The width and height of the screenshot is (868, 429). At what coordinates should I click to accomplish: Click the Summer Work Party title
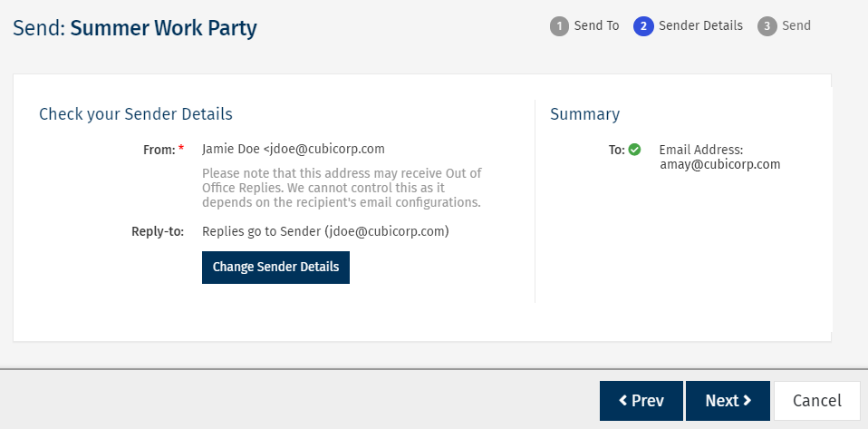(163, 28)
